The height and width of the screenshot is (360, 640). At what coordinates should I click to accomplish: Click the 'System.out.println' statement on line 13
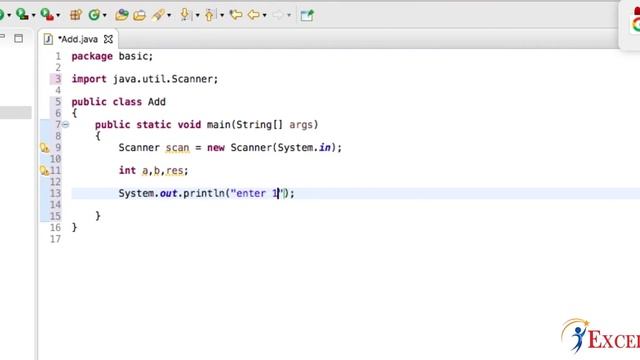click(207, 193)
